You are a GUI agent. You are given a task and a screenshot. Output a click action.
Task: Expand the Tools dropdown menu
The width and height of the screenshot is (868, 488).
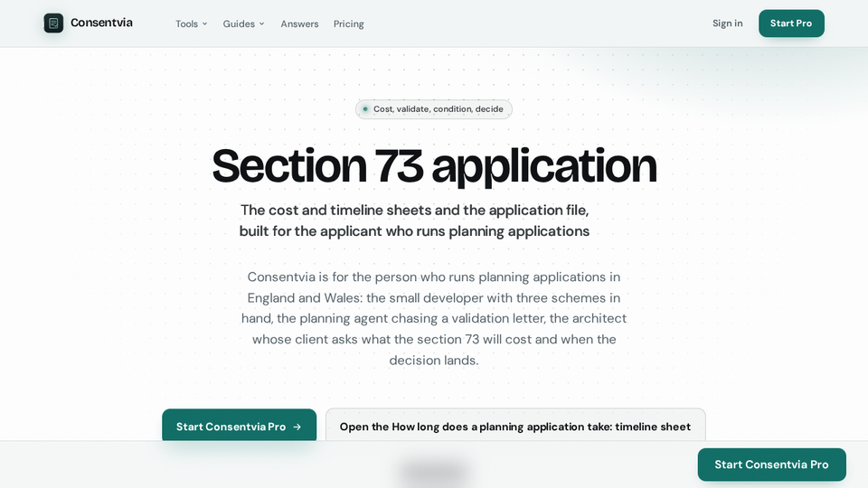[x=192, y=23]
